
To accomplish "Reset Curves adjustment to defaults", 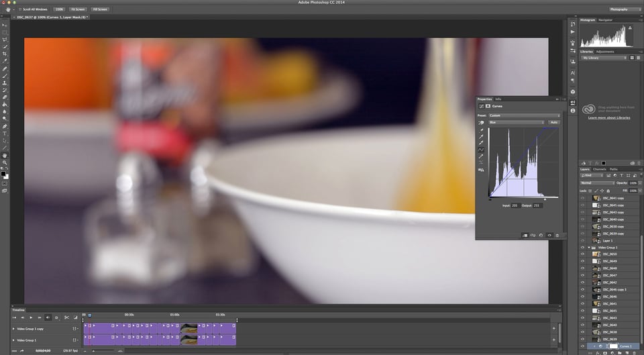I will 541,236.
